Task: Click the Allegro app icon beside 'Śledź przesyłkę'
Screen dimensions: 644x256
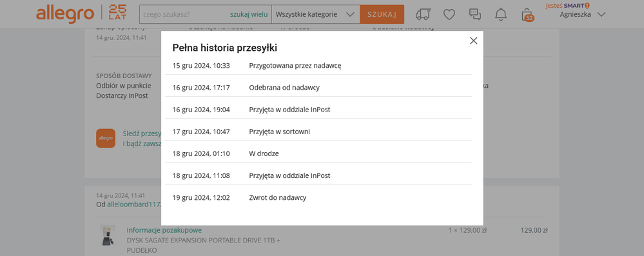Action: click(106, 138)
